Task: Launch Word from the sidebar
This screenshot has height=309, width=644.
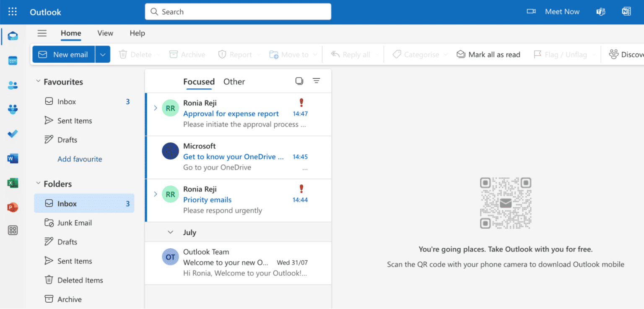Action: click(13, 159)
